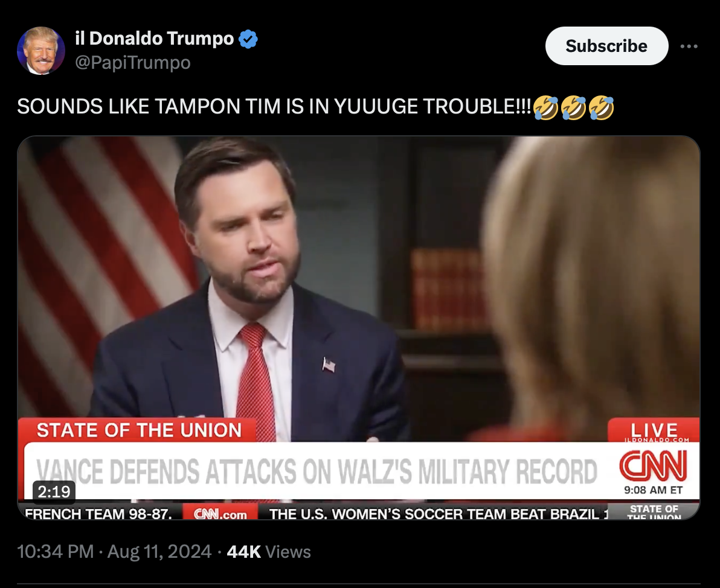This screenshot has height=588, width=720.
Task: Open the il Donaldo Trumpo display name
Action: click(155, 39)
